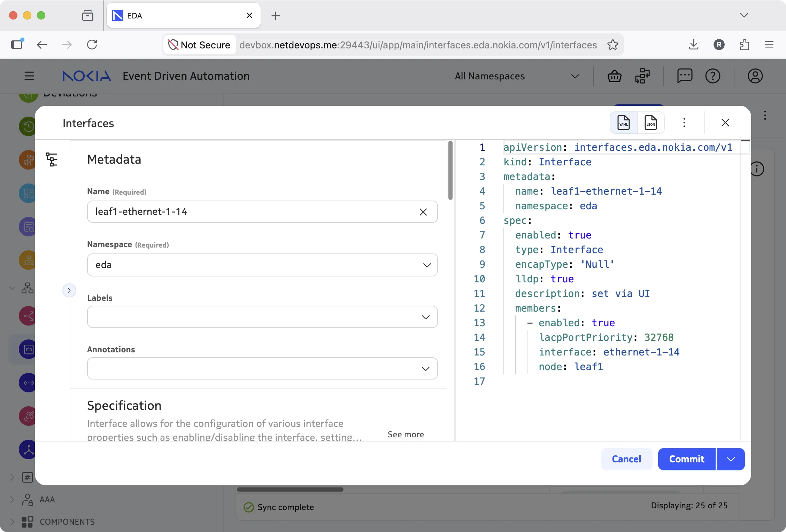
Task: Open the list-all-tabs chevron
Action: point(744,15)
